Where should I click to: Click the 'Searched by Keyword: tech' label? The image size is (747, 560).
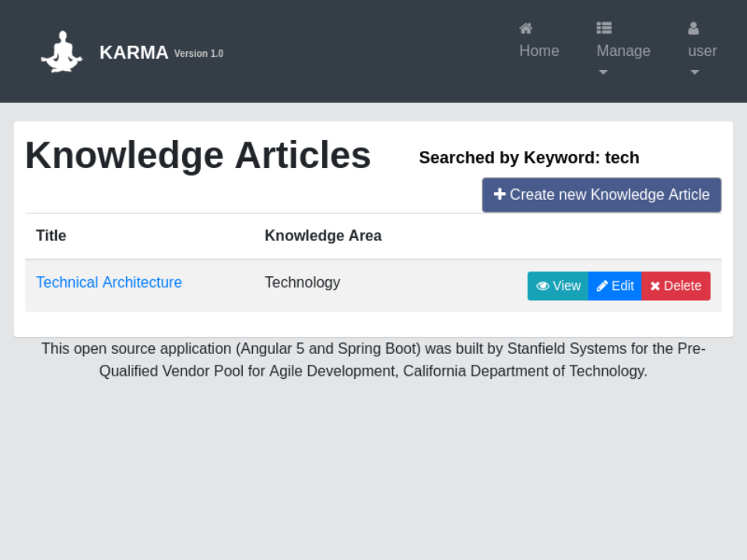(529, 158)
